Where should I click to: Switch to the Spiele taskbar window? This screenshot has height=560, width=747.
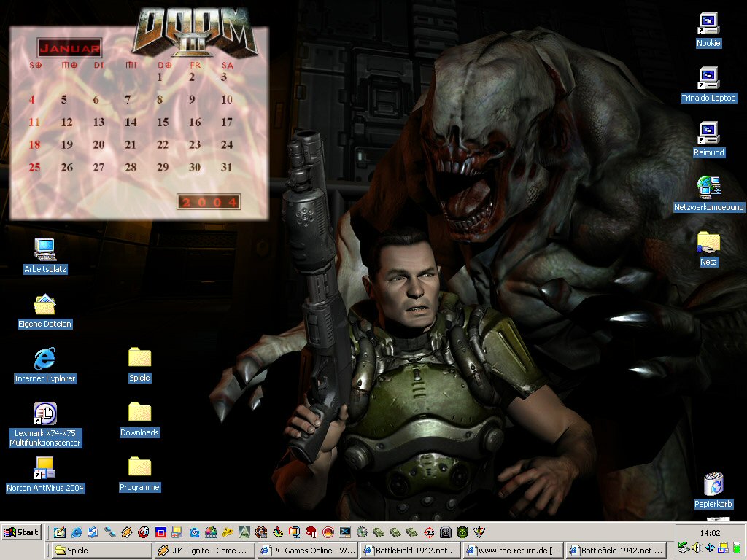coord(101,551)
